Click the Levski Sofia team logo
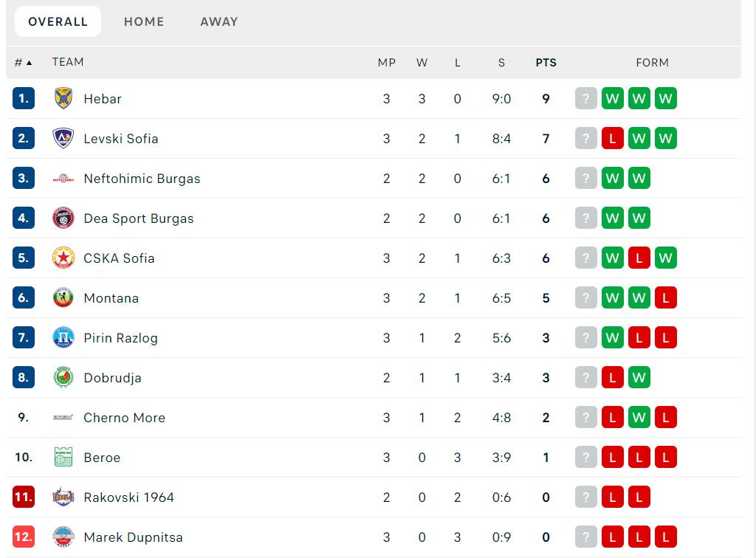Image resolution: width=756 pixels, height=558 pixels. 63,138
